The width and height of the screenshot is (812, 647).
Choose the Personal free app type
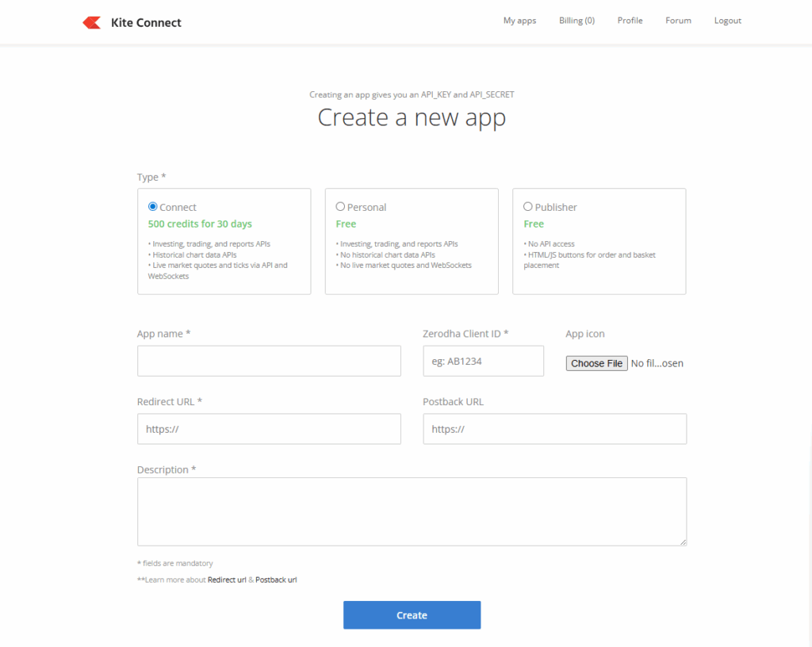point(340,206)
